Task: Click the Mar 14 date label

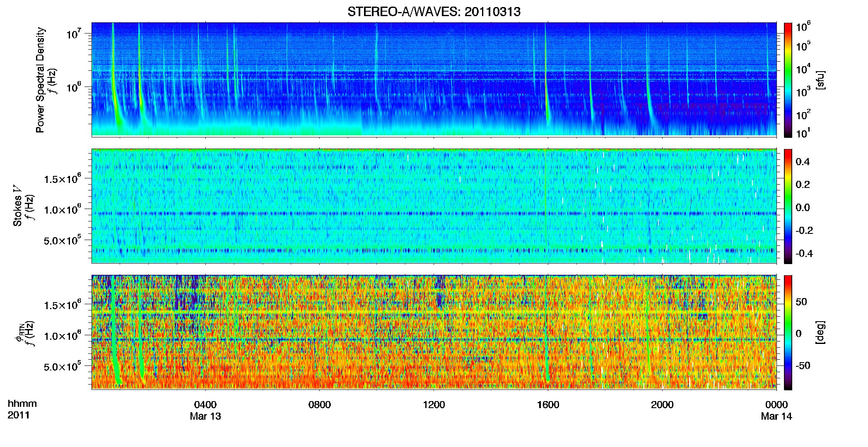Action: (776, 416)
